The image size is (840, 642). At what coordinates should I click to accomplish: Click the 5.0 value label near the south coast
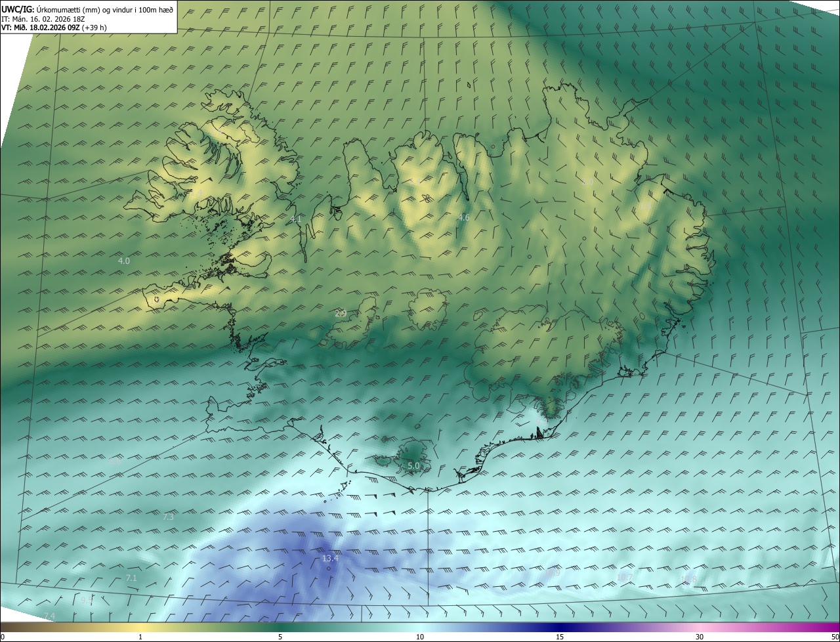[x=413, y=466]
